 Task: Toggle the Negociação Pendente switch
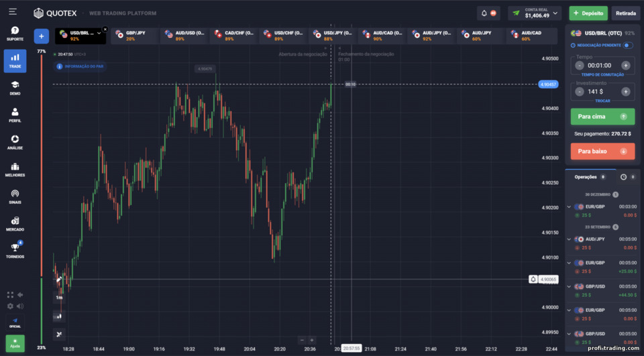(628, 45)
